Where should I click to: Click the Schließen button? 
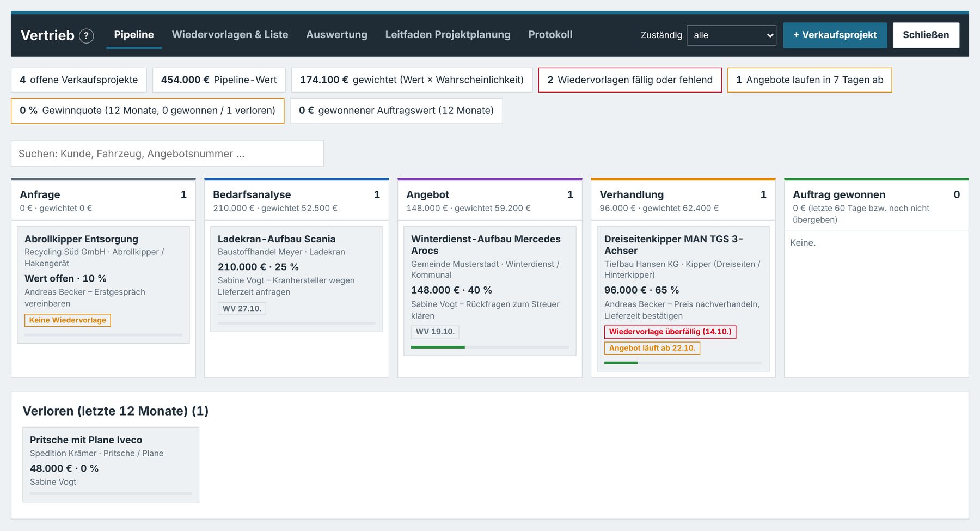(x=926, y=35)
